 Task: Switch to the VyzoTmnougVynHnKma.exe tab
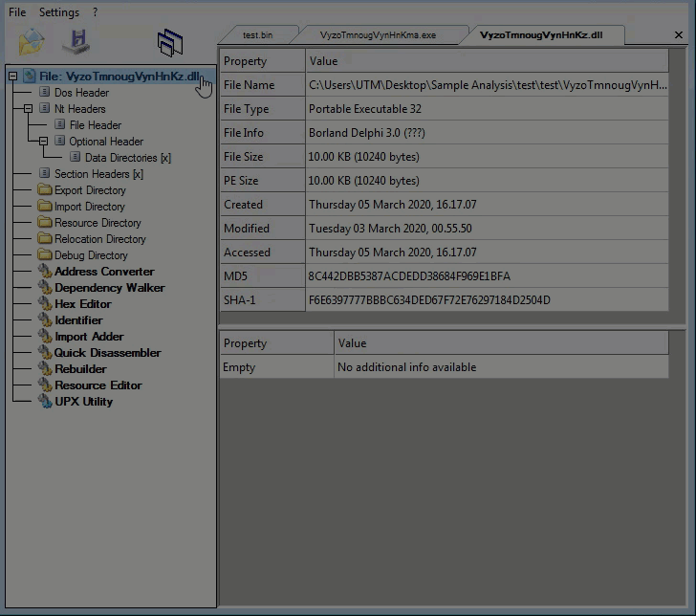[378, 35]
